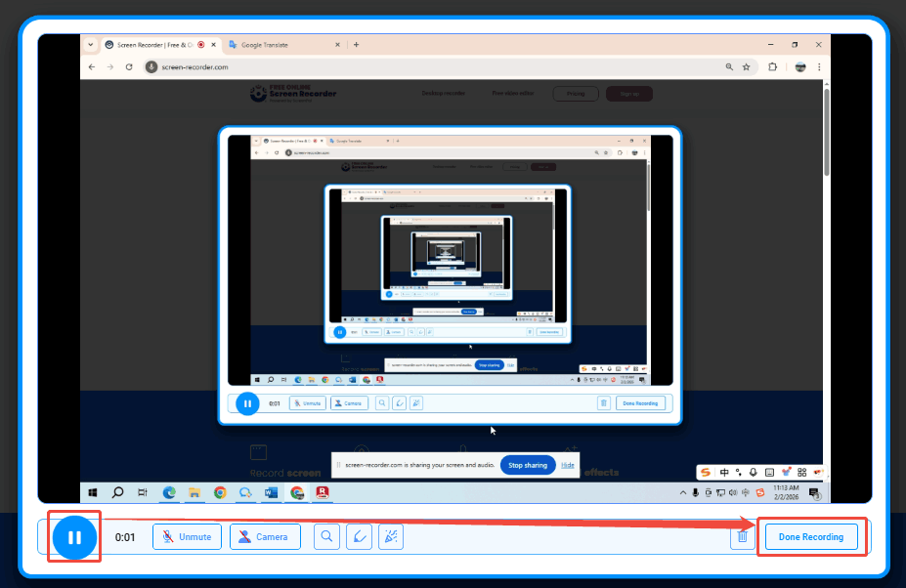Pause the current recording
Screen dimensions: 906x588
[74, 536]
